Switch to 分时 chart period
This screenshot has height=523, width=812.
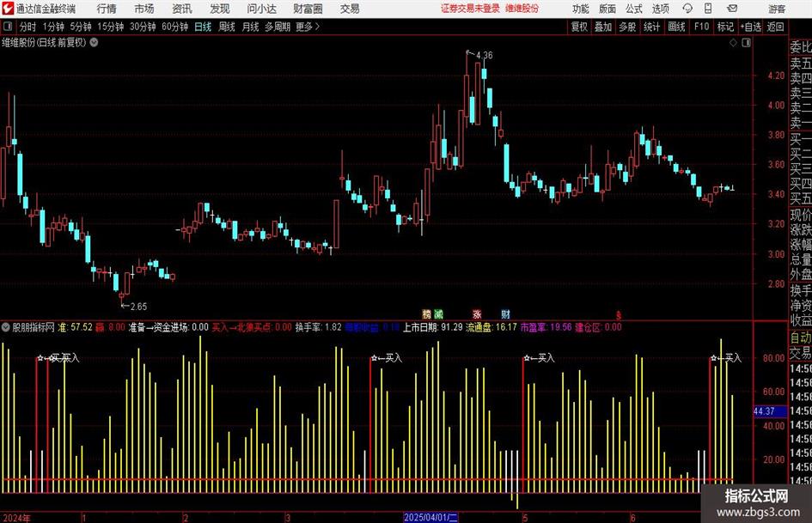pos(28,27)
